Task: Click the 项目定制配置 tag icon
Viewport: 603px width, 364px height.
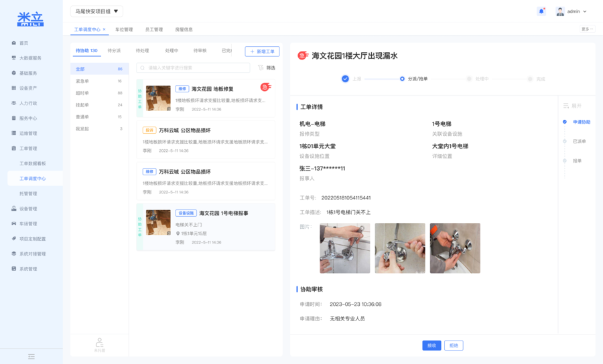Action: pyautogui.click(x=14, y=238)
